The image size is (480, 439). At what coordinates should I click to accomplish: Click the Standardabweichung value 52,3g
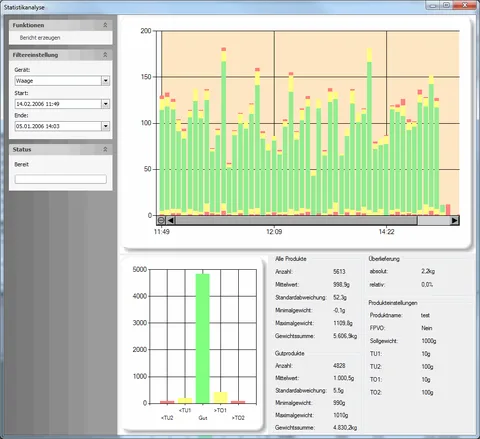tap(340, 297)
